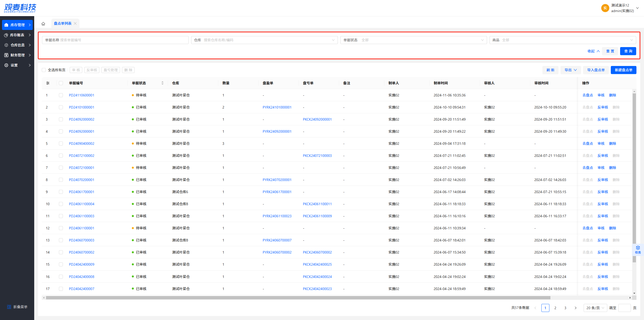644x320 pixels.
Task: Open 盘盈单 PYRK24101000001 link
Action: click(x=277, y=107)
